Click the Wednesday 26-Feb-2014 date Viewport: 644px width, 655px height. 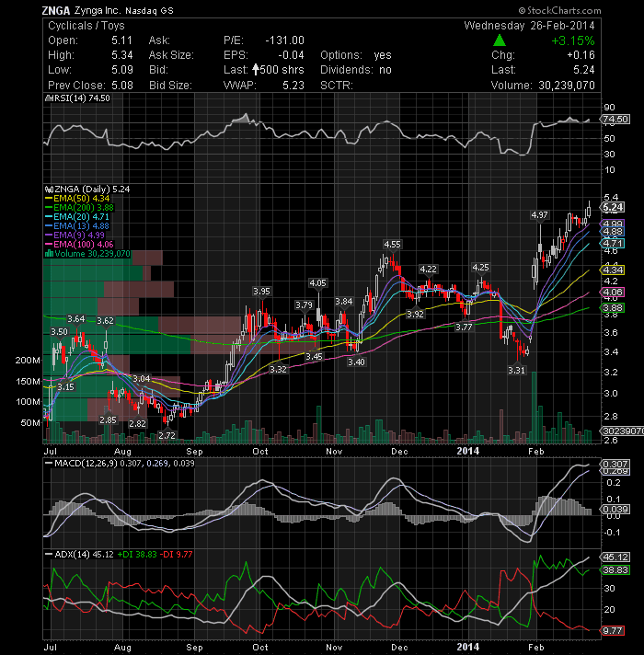[529, 26]
